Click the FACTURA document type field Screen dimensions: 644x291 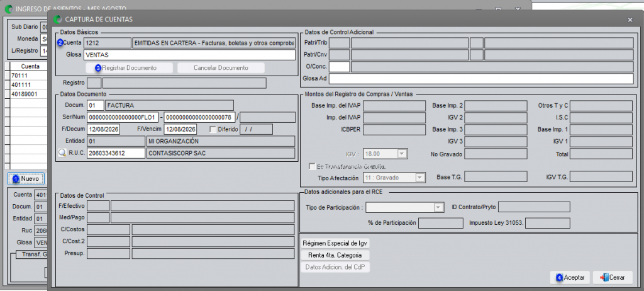pos(169,105)
